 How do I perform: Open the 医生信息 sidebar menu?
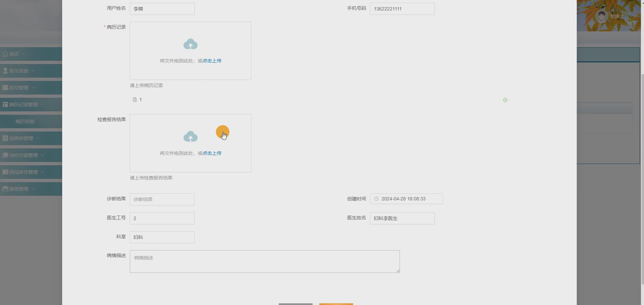[31, 71]
